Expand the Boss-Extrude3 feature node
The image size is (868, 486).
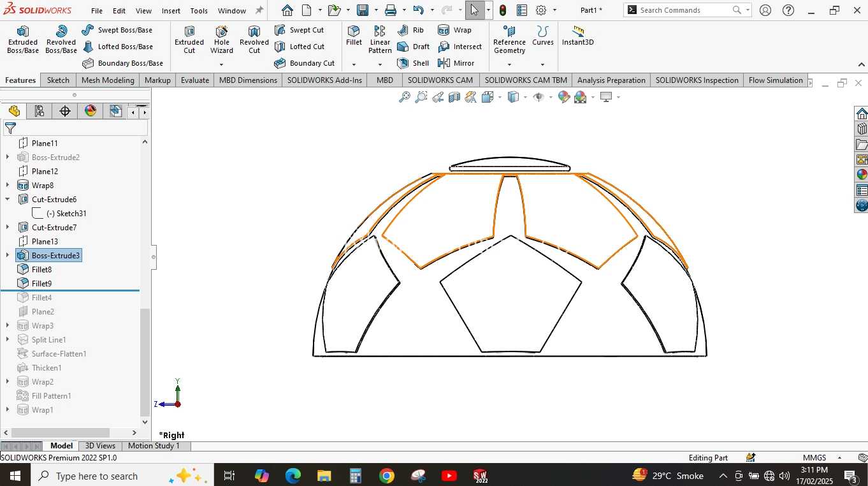[x=8, y=255]
